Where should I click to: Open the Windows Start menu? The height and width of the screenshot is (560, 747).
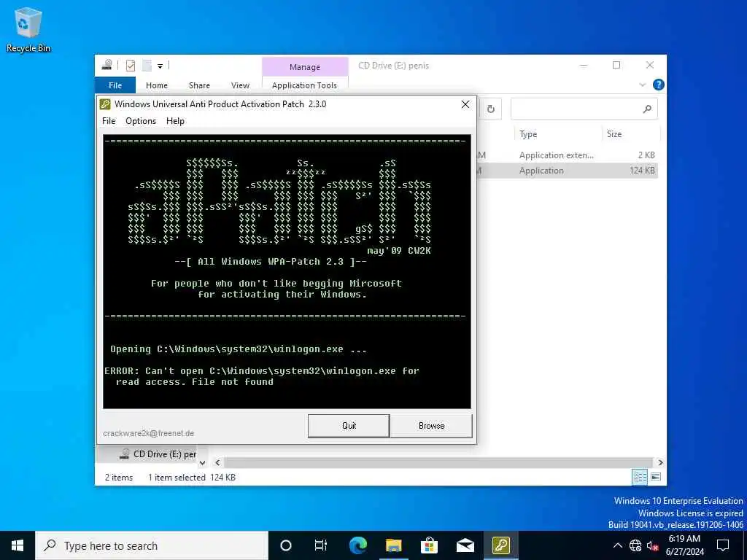coord(18,545)
